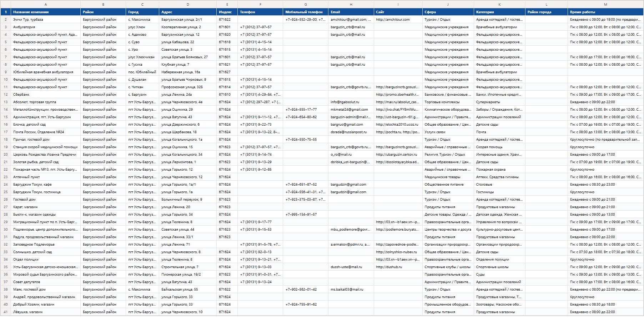Click the mobile number "+7-924-555-17-77"
The image size is (644, 322).
(x=306, y=110)
